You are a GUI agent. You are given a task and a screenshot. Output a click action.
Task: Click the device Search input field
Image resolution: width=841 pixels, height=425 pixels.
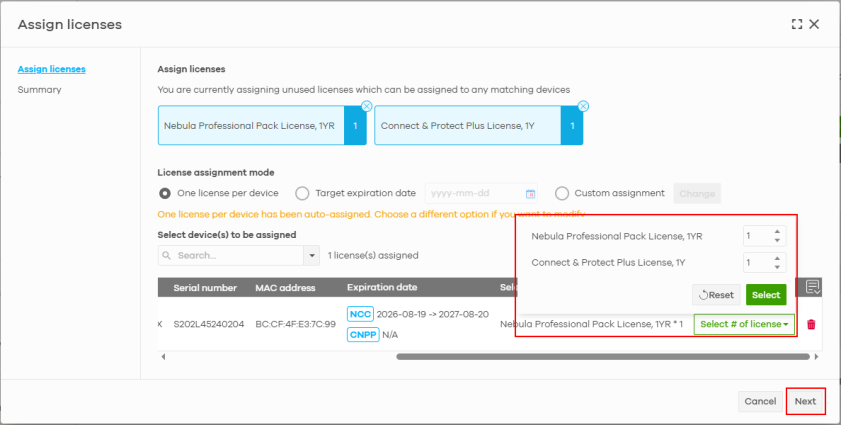(x=231, y=255)
